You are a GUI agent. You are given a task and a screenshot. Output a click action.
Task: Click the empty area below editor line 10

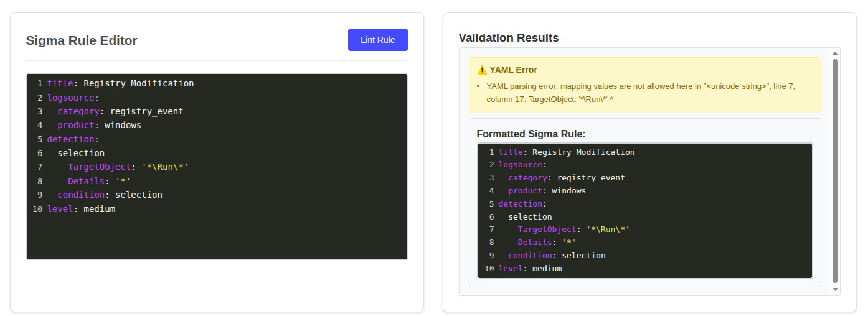click(217, 238)
